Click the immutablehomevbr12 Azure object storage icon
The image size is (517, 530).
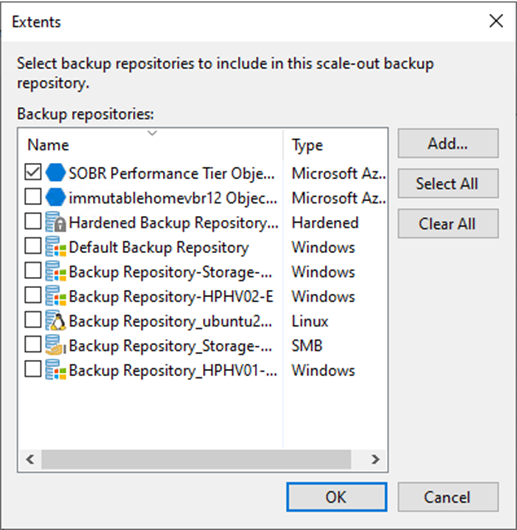55,197
